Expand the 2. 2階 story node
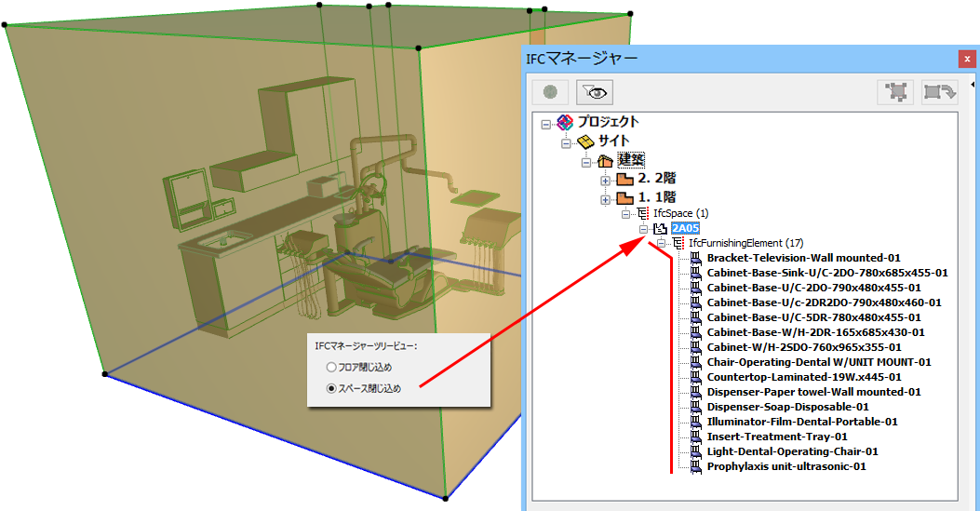980x511 pixels. [x=605, y=181]
